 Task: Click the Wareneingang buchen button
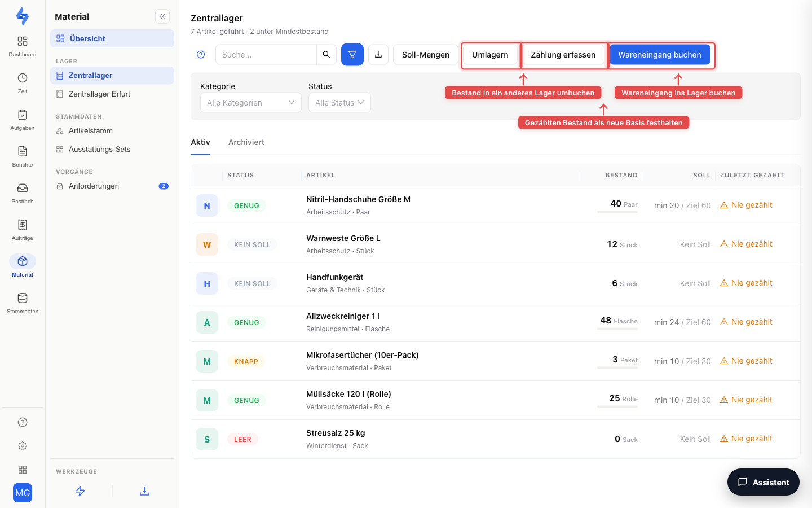click(x=660, y=55)
